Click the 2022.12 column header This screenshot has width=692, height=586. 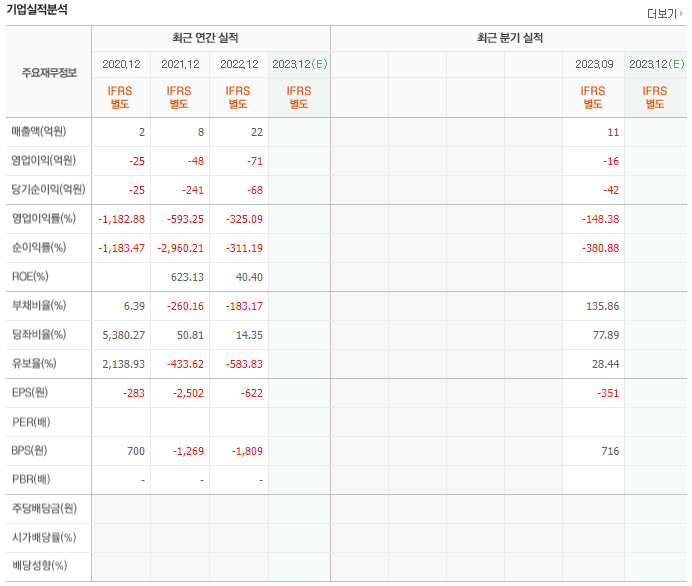point(239,64)
